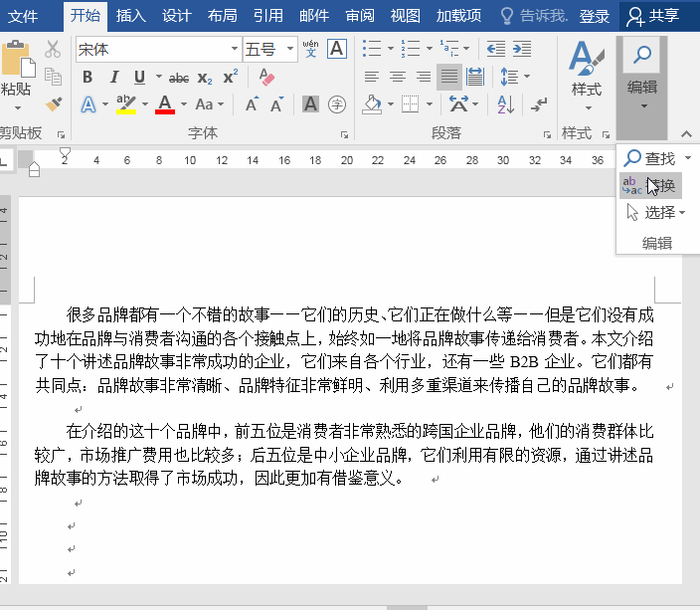The height and width of the screenshot is (610, 700).
Task: Click the Paste clipboard icon
Action: (18, 59)
